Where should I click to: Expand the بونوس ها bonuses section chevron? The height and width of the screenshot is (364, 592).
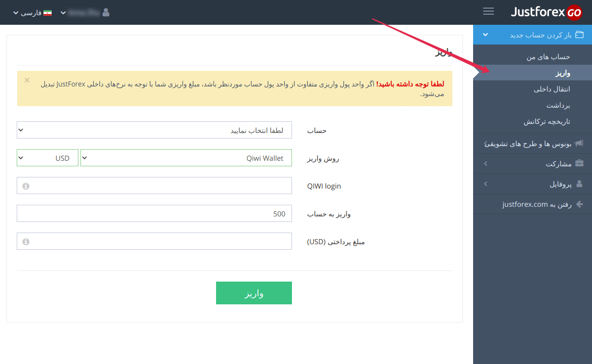pyautogui.click(x=486, y=144)
